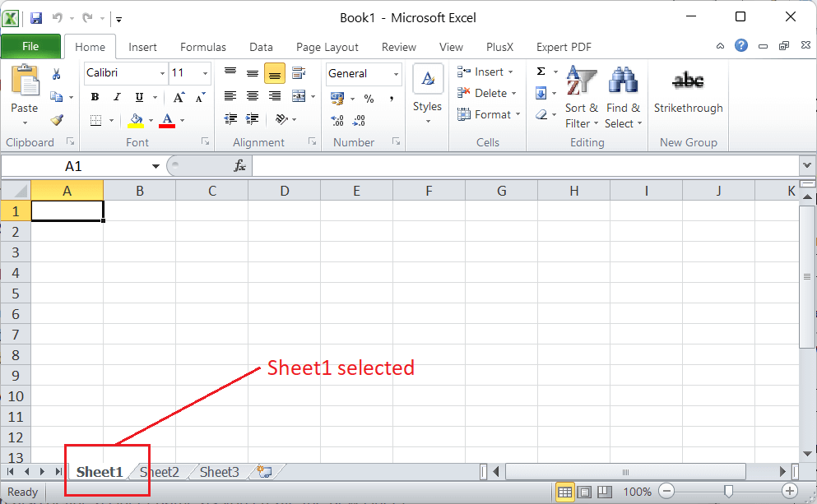
Task: Click the Wrap Text icon
Action: [x=298, y=74]
